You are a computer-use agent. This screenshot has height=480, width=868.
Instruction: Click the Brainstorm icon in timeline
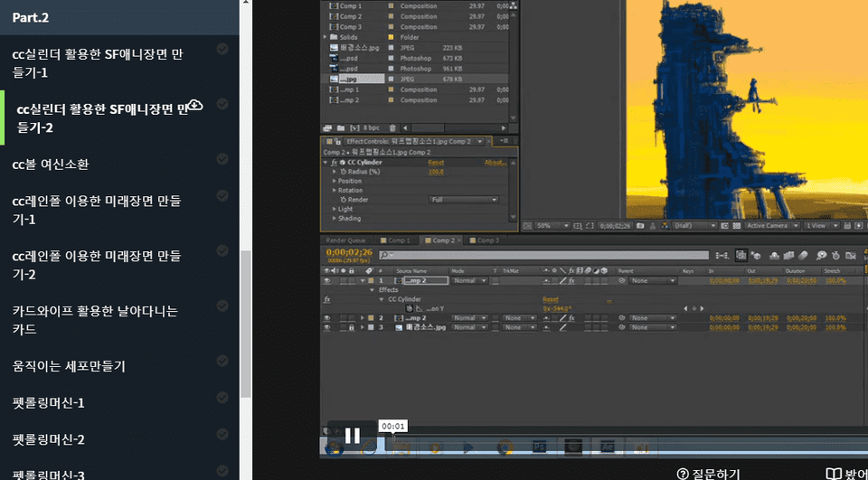pyautogui.click(x=822, y=255)
